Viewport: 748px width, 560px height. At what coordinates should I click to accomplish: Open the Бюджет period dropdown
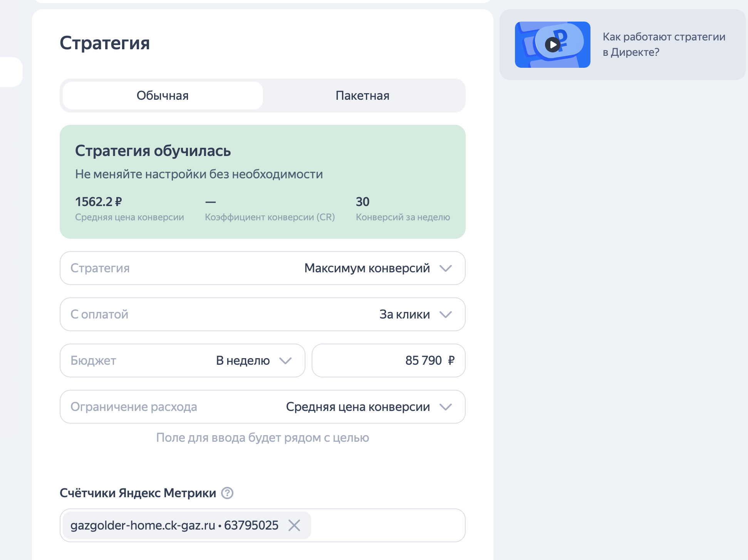click(182, 360)
